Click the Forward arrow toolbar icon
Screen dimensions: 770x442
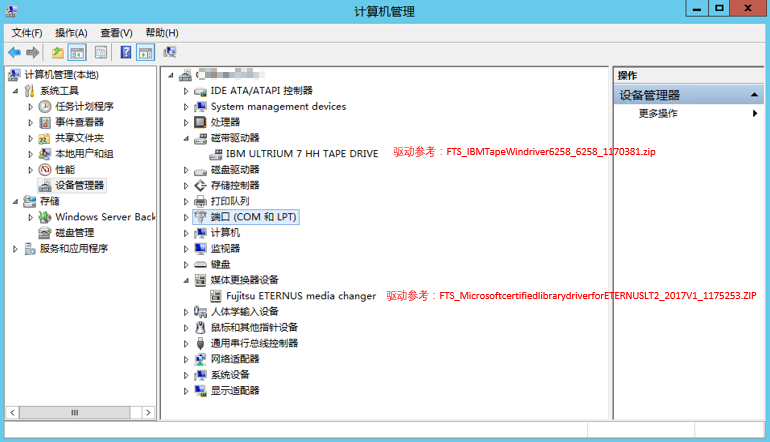[32, 52]
